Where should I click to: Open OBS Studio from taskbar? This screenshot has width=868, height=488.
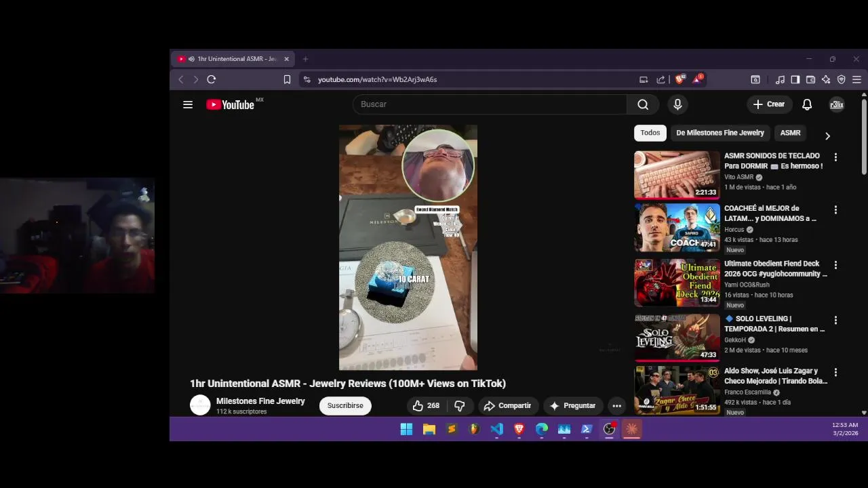coord(609,429)
